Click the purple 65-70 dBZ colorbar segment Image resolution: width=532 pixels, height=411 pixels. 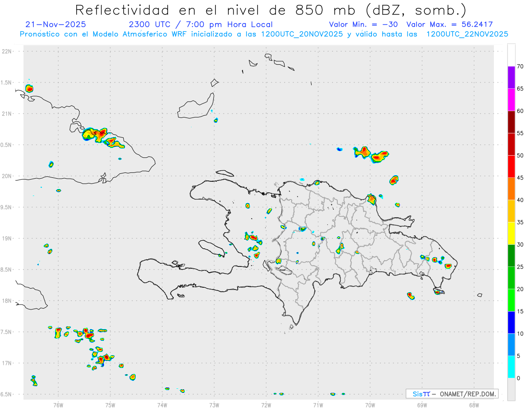(x=511, y=78)
